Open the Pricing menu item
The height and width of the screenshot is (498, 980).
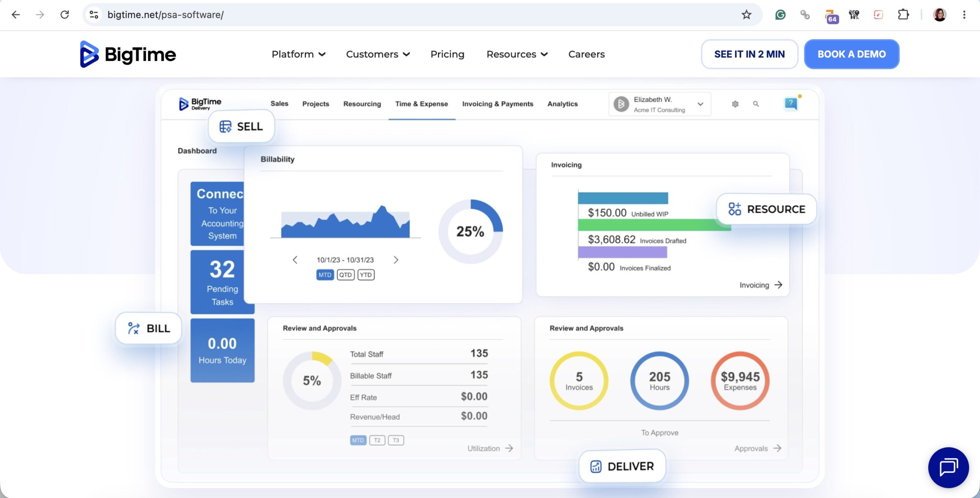[x=447, y=54]
